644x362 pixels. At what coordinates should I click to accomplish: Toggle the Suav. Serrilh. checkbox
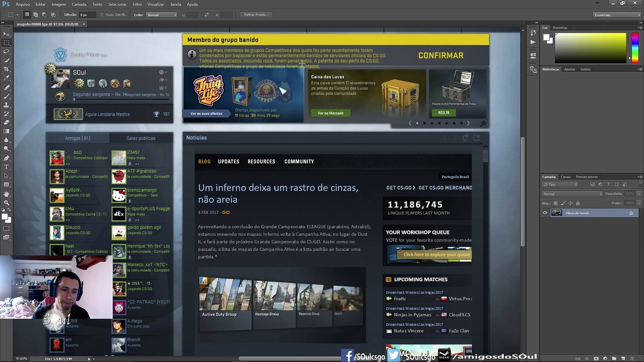click(x=102, y=15)
